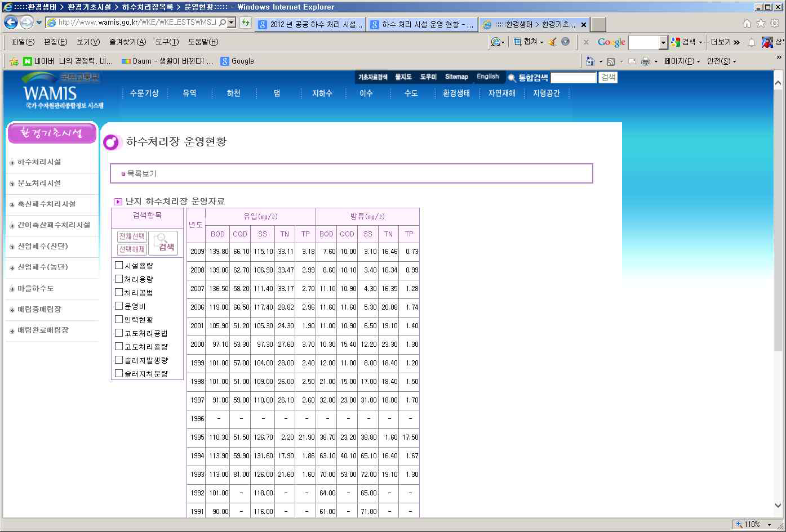The image size is (786, 532).
Task: Open the 도구(T) menu
Action: click(x=167, y=42)
